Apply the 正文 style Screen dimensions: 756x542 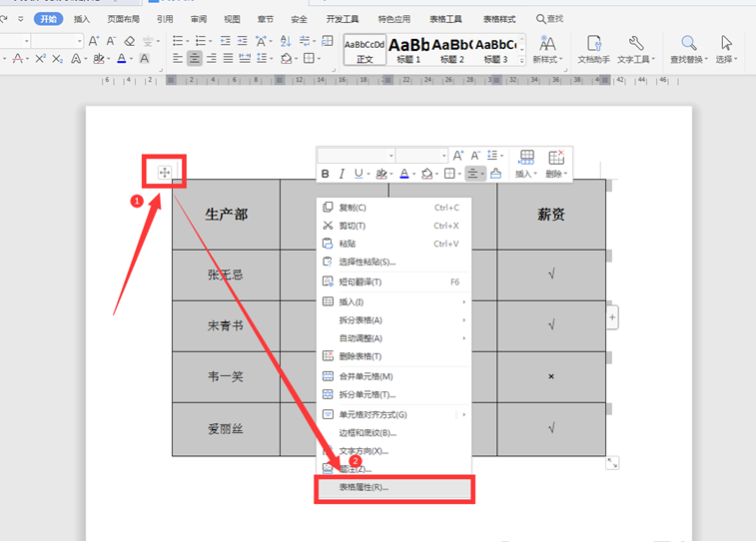coord(365,50)
